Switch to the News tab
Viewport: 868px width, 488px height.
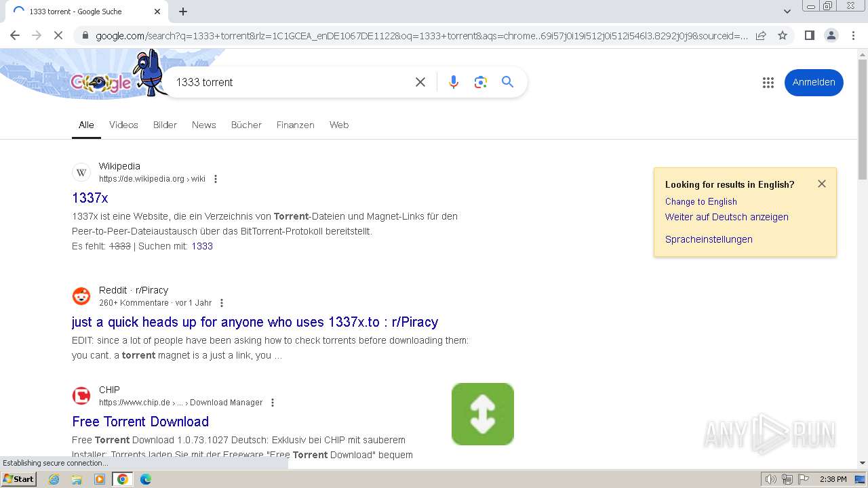(x=203, y=125)
